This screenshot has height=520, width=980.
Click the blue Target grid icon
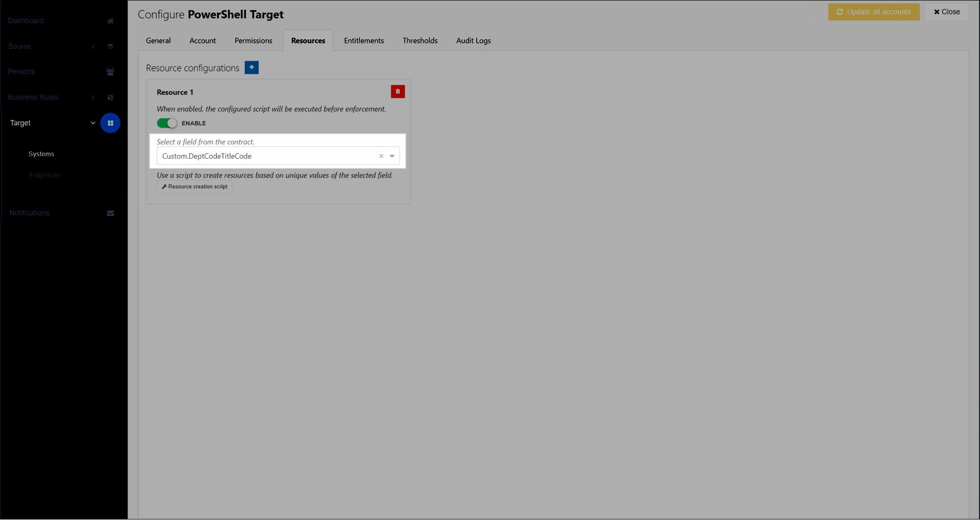(110, 123)
